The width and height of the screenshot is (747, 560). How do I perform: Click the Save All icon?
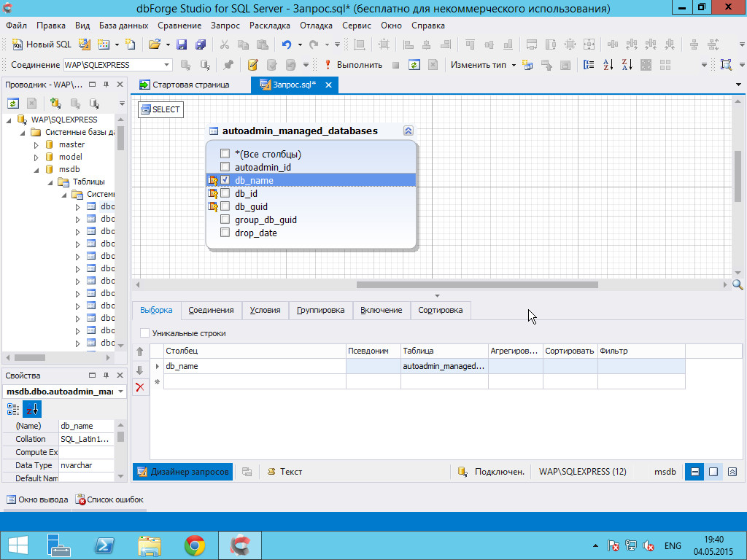click(x=201, y=44)
